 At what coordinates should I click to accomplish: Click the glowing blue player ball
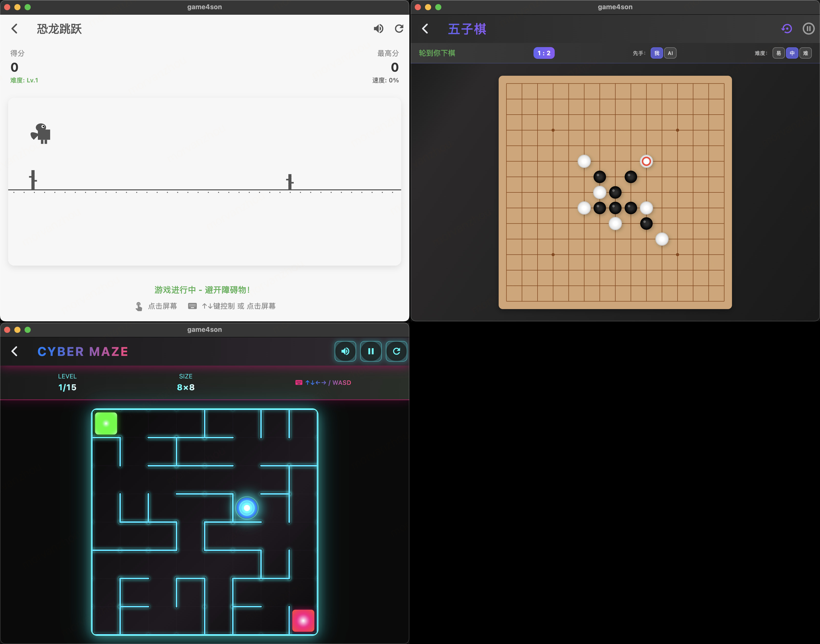pos(247,508)
